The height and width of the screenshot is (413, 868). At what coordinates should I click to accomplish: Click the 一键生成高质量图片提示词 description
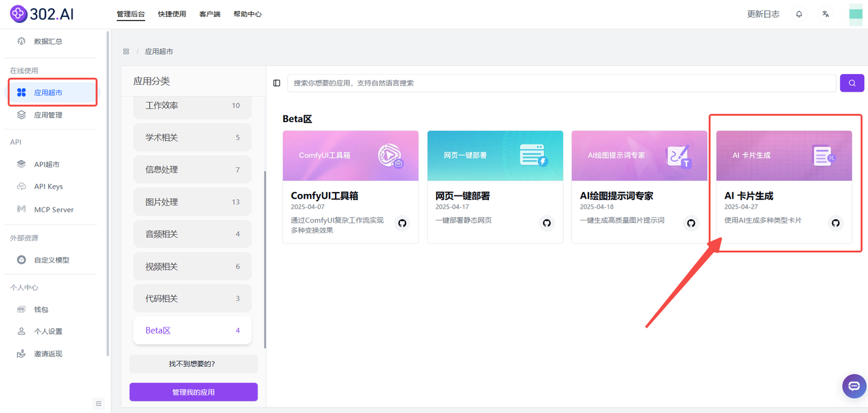[x=623, y=220]
